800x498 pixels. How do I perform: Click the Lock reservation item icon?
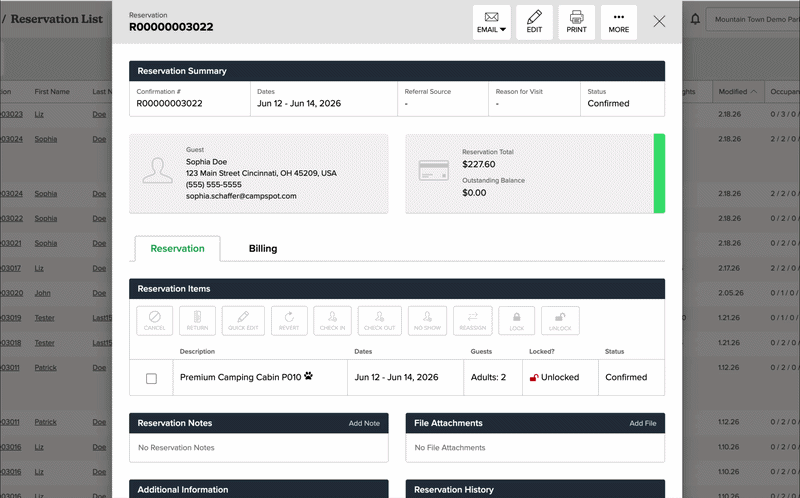516,320
